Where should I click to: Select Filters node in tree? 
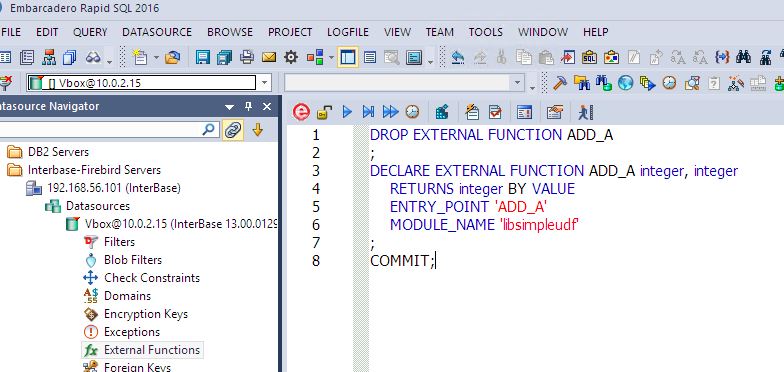pos(120,242)
